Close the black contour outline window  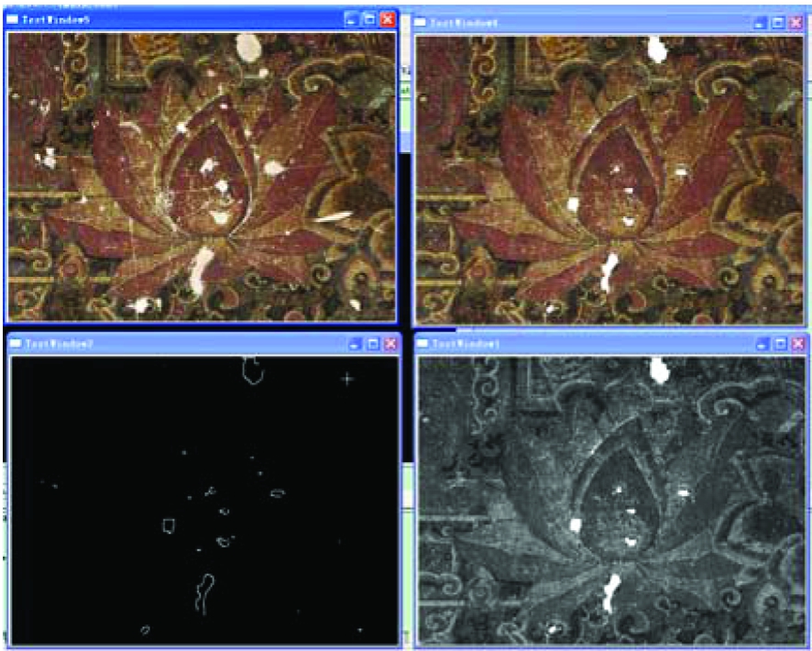tap(390, 343)
